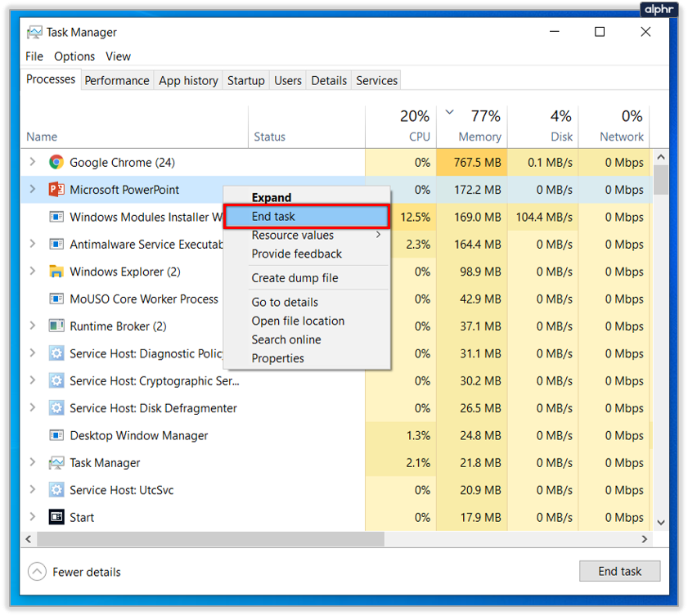Switch to the Users tab
Screen dimensions: 688x616
pyautogui.click(x=288, y=81)
